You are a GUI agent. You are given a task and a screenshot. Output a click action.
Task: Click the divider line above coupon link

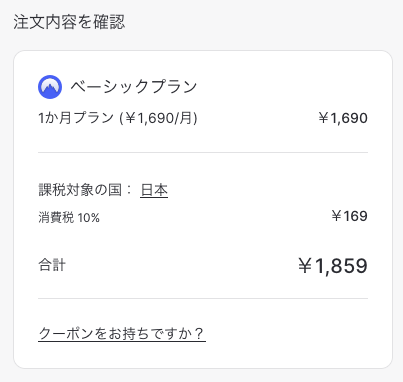[x=203, y=298]
